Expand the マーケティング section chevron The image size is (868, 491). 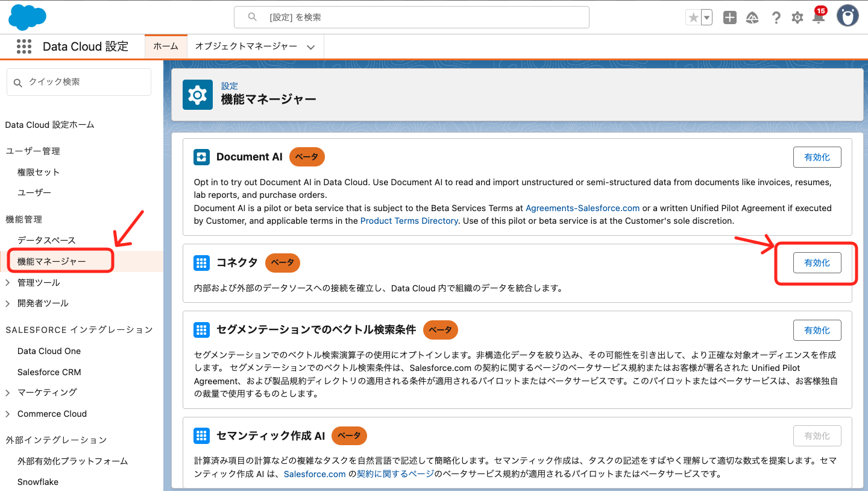(x=8, y=393)
